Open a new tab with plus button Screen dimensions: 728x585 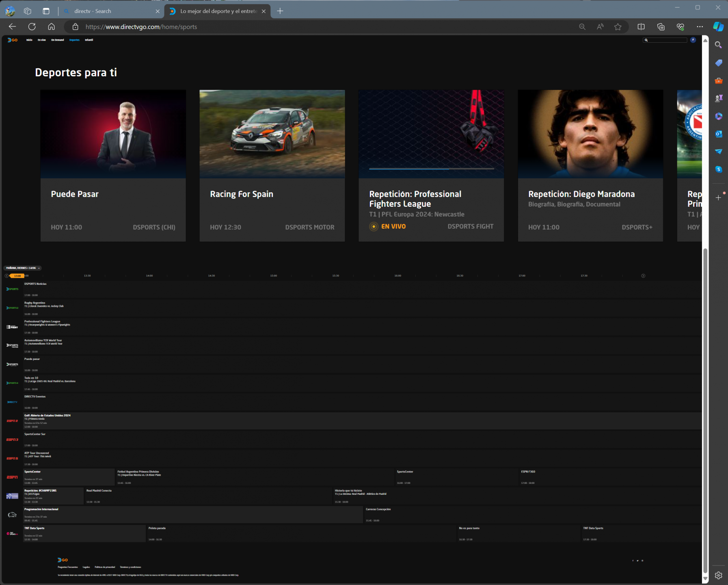[280, 11]
